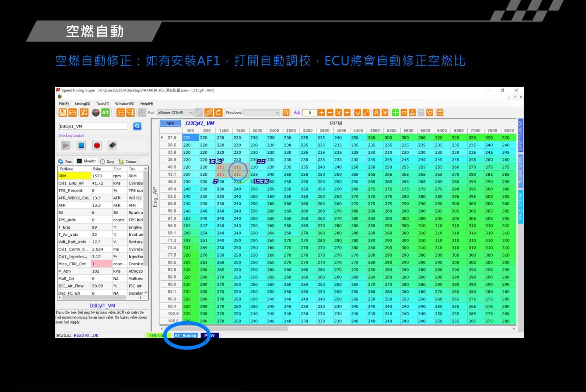Click the orange broken-link disconnect icon
This screenshot has height=392, width=586.
pyautogui.click(x=208, y=113)
